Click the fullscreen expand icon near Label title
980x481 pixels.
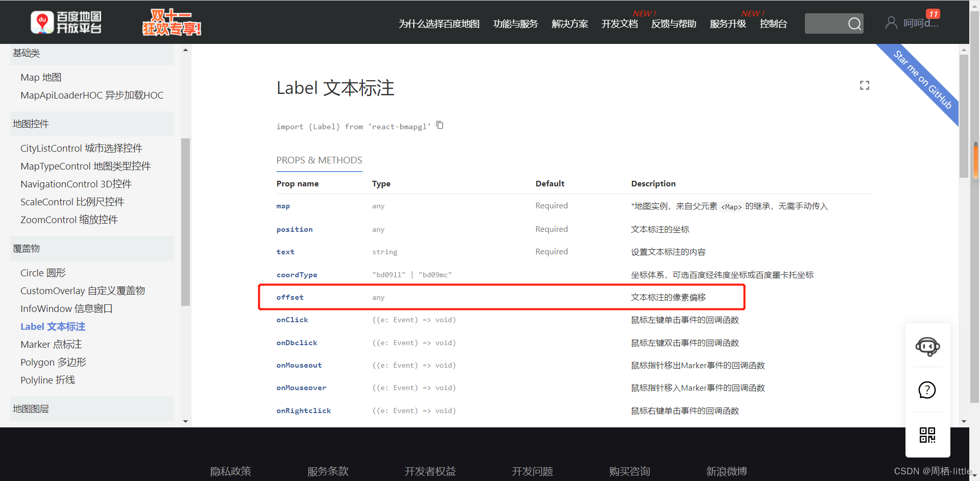pos(864,85)
